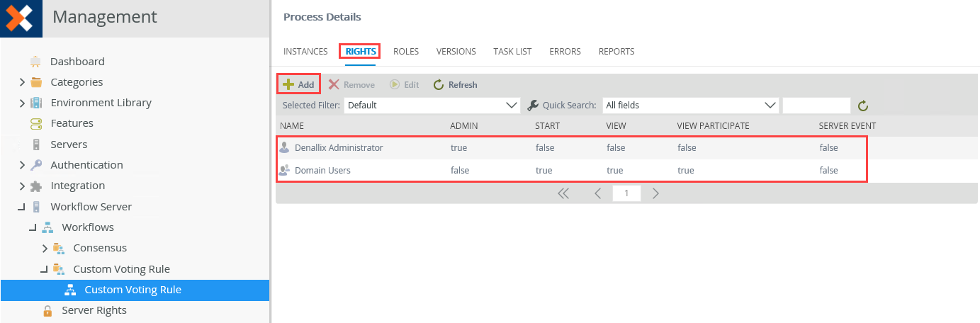Switch to the Roles tab

[x=406, y=52]
